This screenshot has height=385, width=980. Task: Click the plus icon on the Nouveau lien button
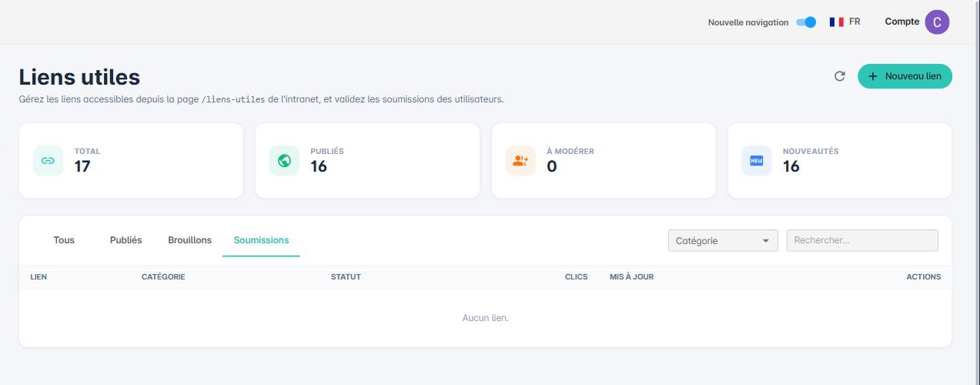coord(872,76)
